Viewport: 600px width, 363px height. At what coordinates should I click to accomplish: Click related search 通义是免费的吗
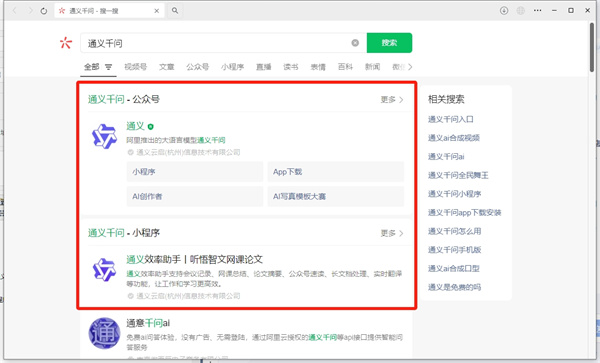[454, 288]
